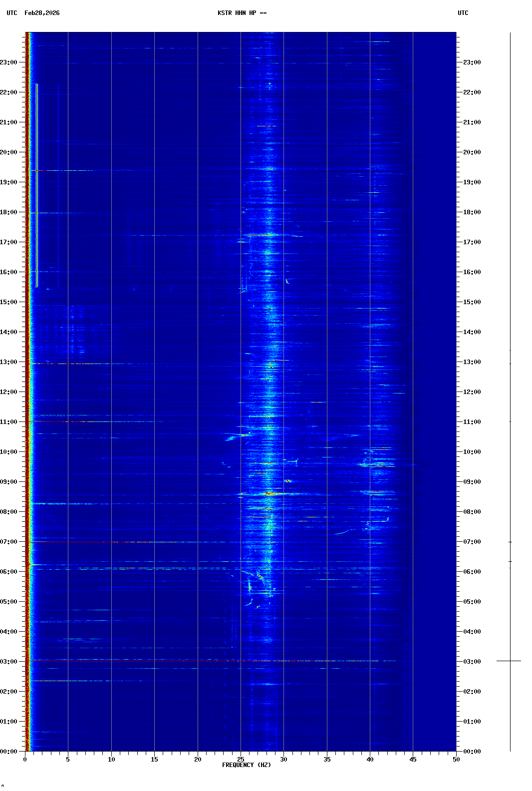The width and height of the screenshot is (532, 791).
Task: Click the Feb28,2026 date label
Action: tap(42, 13)
